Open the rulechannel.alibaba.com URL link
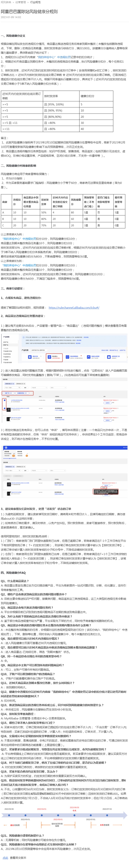Screen dimensions: 129x868 [x=74, y=307]
